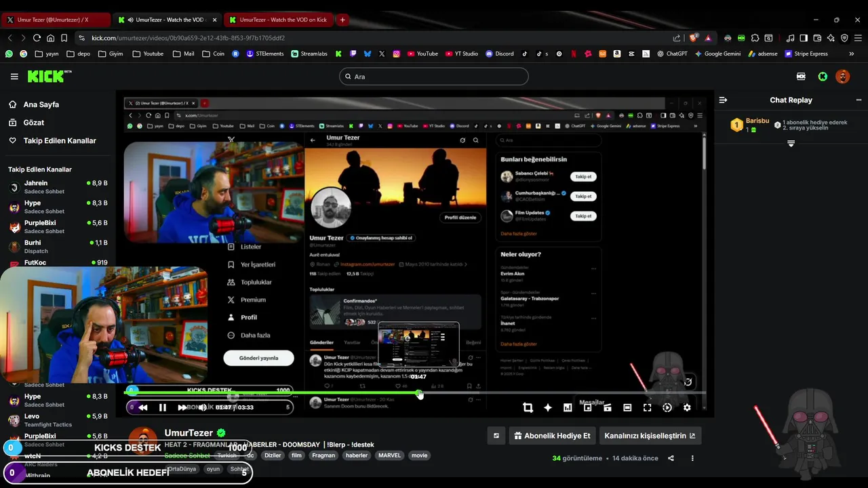868x488 pixels.
Task: Open FutKoc's channel in followed list
Action: coord(58,263)
